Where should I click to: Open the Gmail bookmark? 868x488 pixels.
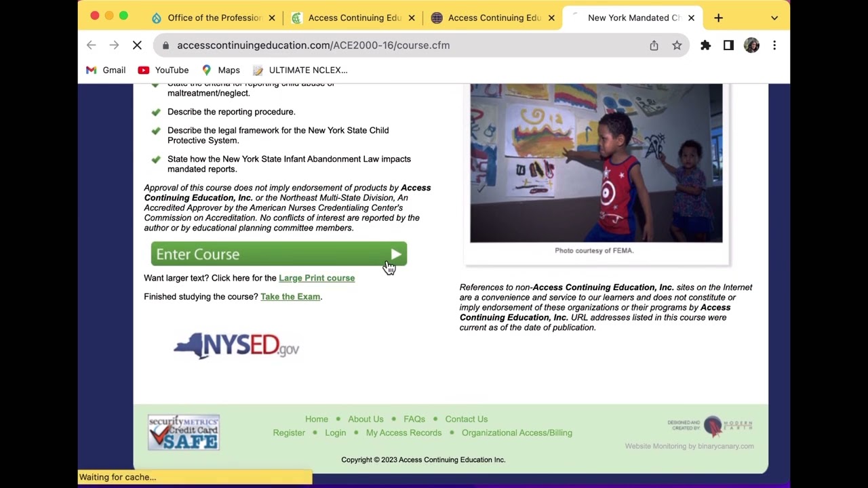[106, 70]
